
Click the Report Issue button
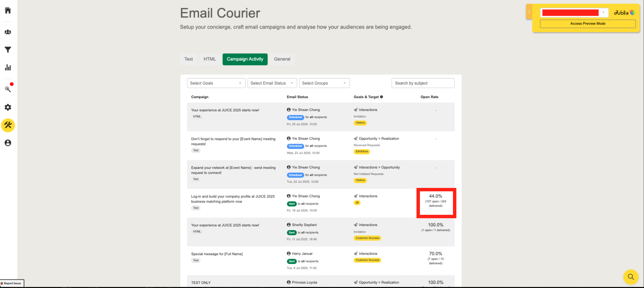pos(12,283)
